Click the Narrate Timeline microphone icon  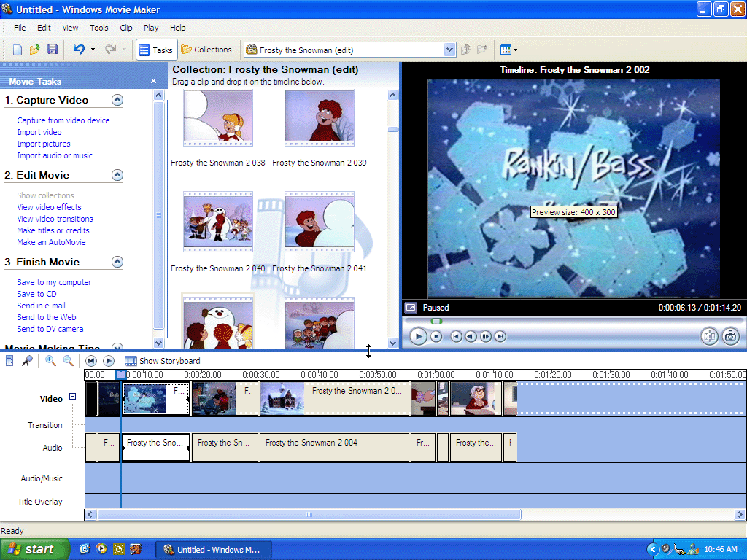pyautogui.click(x=27, y=360)
